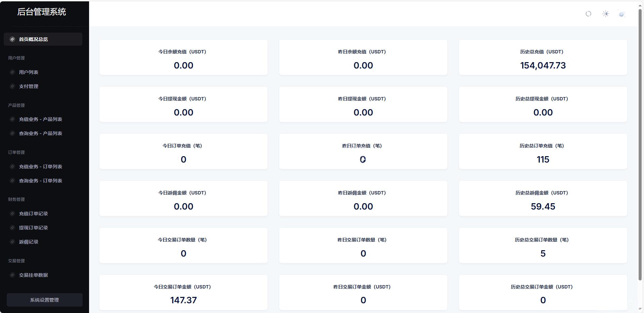Click the 后台管理系统 title logo
The width and height of the screenshot is (644, 313).
point(42,12)
